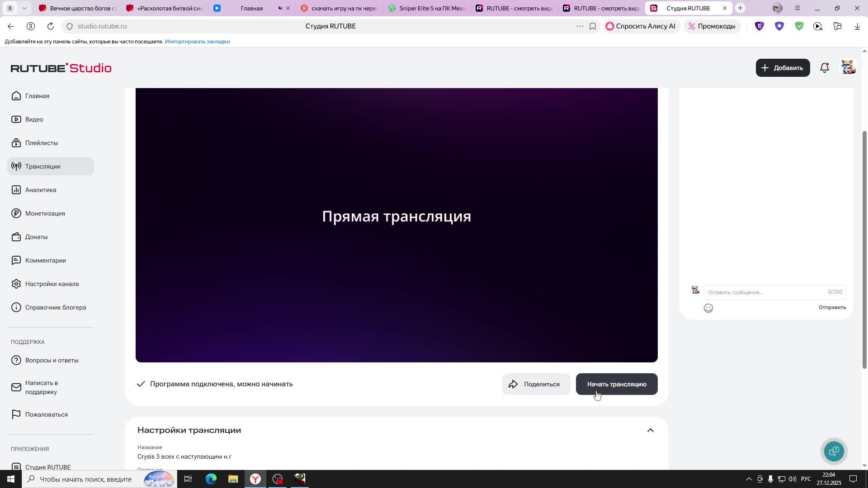868x488 pixels.
Task: Bookmark this page via address bar icon
Action: pyautogui.click(x=593, y=26)
